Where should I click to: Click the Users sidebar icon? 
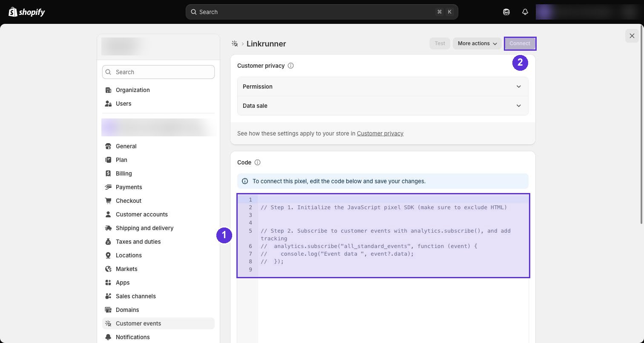click(108, 104)
